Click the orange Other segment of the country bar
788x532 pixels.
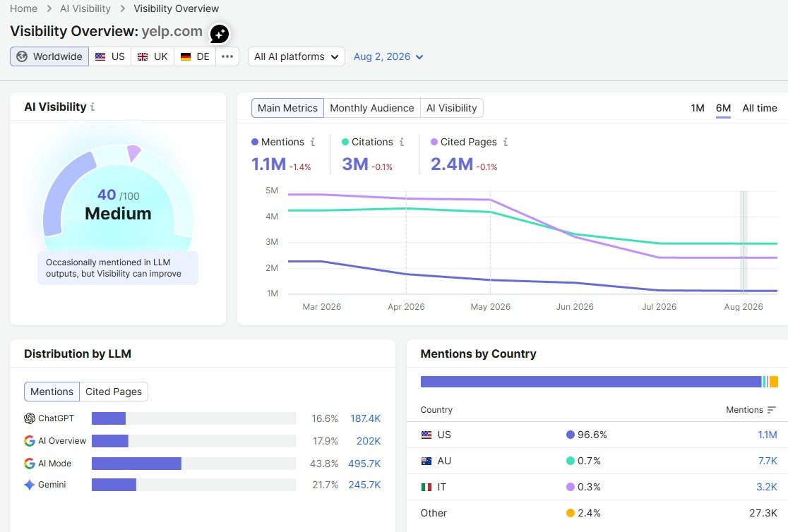pos(774,382)
